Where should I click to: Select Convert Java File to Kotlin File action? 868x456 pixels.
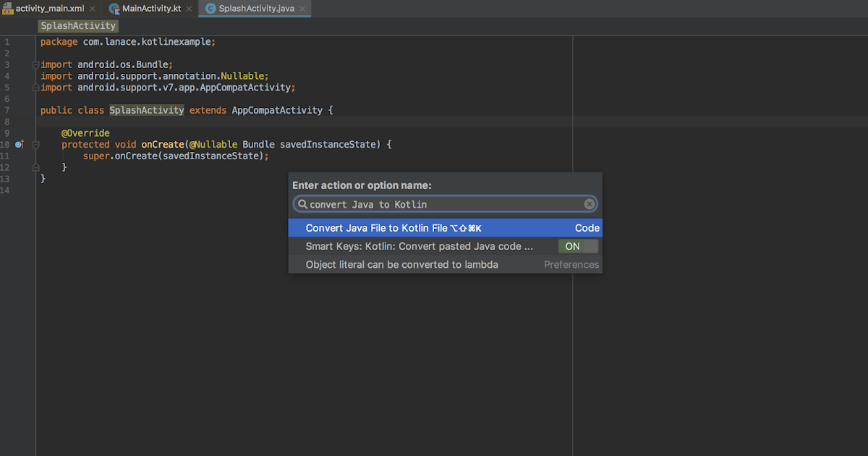click(445, 228)
